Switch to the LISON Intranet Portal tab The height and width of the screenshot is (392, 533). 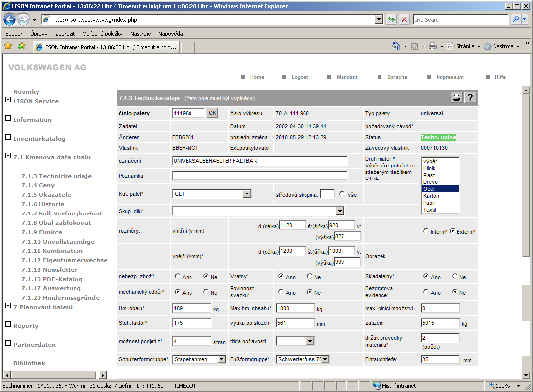pos(106,47)
